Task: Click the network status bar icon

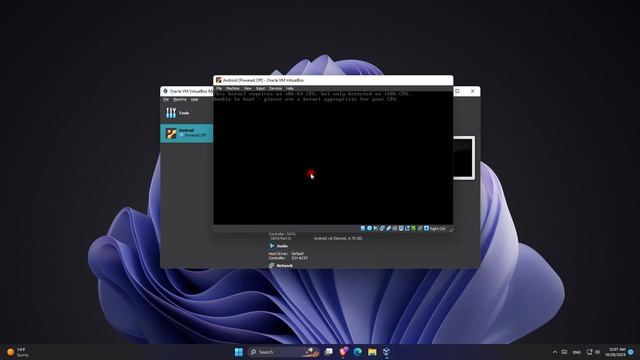Action: [x=382, y=229]
